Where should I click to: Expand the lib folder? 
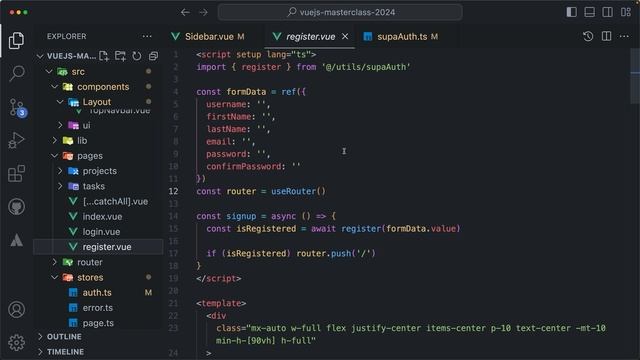[55, 140]
